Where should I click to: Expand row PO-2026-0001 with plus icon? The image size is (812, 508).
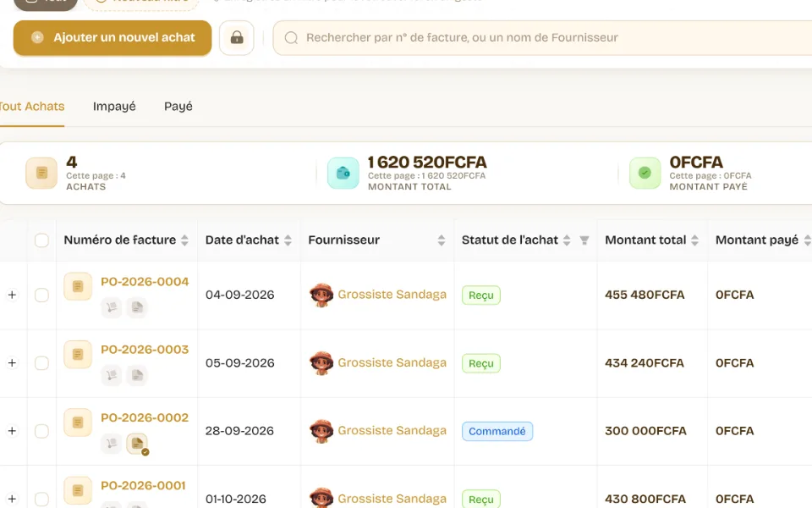(12, 499)
